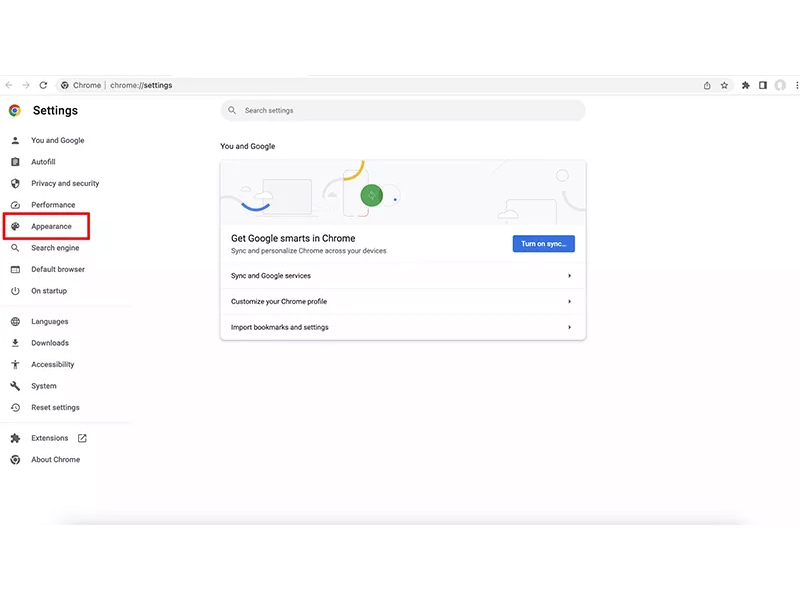Open Downloads settings
Image resolution: width=800 pixels, height=600 pixels.
pyautogui.click(x=50, y=343)
